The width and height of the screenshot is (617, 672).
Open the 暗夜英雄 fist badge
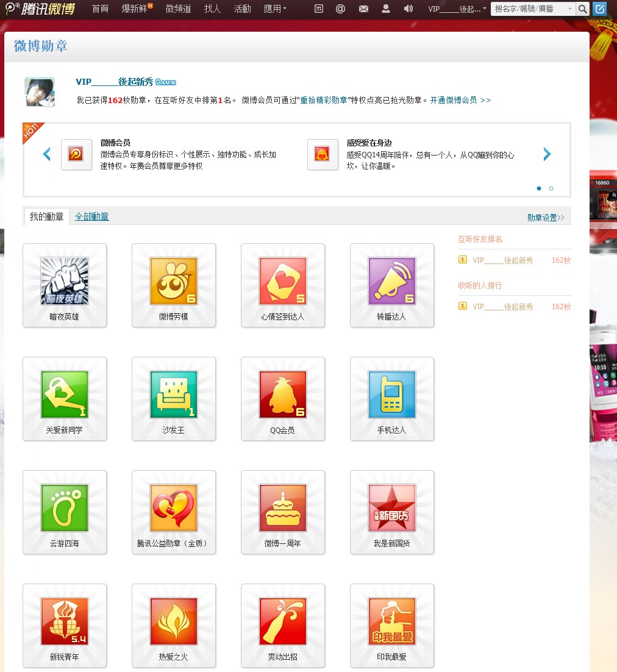64,281
